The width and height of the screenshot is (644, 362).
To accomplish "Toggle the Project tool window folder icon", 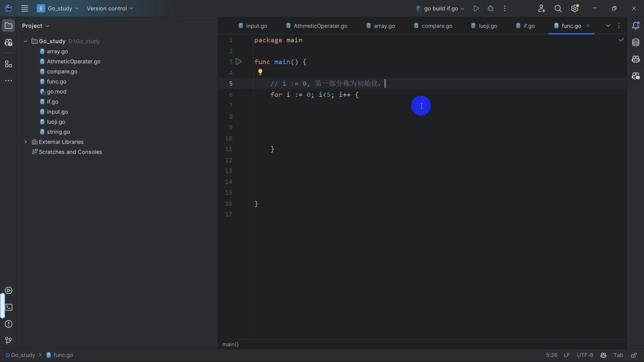I will (9, 26).
